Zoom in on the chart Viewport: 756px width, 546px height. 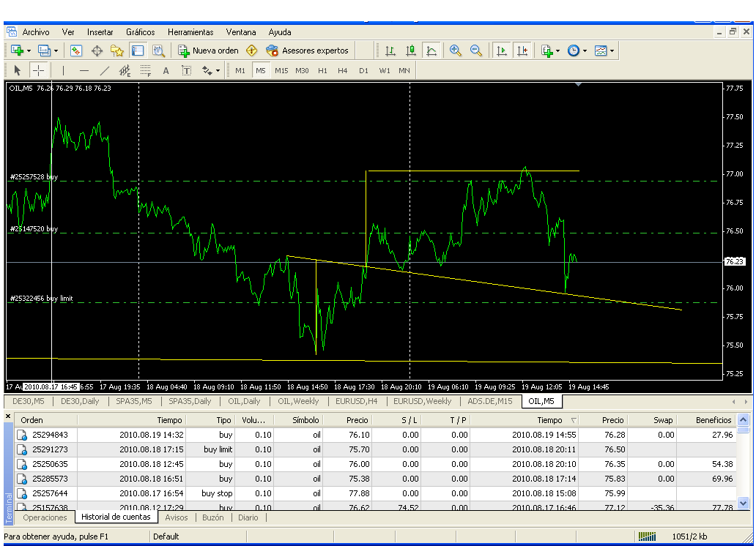point(456,51)
